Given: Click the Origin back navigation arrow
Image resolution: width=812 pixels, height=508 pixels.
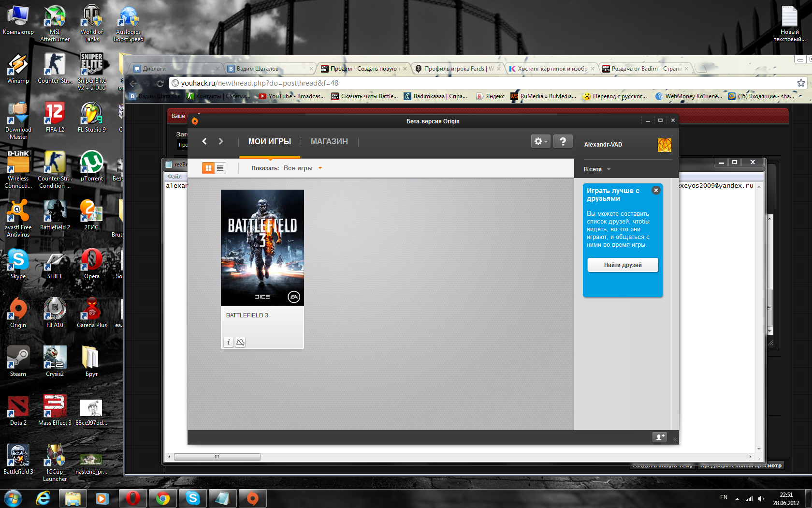Looking at the screenshot, I should [x=204, y=141].
